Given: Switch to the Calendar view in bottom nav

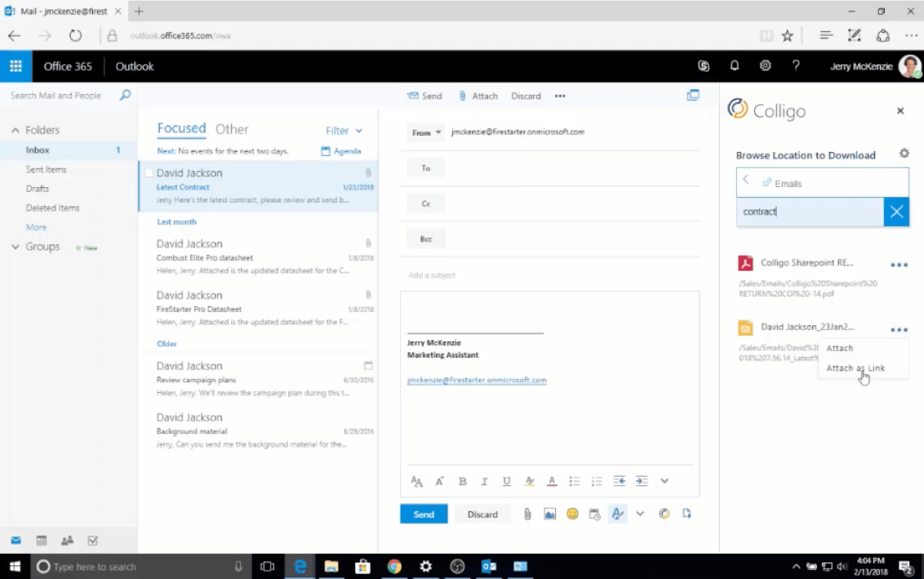Looking at the screenshot, I should [x=41, y=541].
